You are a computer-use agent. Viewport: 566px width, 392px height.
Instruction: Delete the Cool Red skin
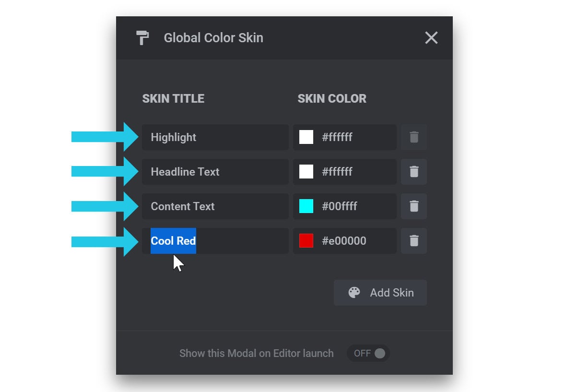click(x=414, y=241)
